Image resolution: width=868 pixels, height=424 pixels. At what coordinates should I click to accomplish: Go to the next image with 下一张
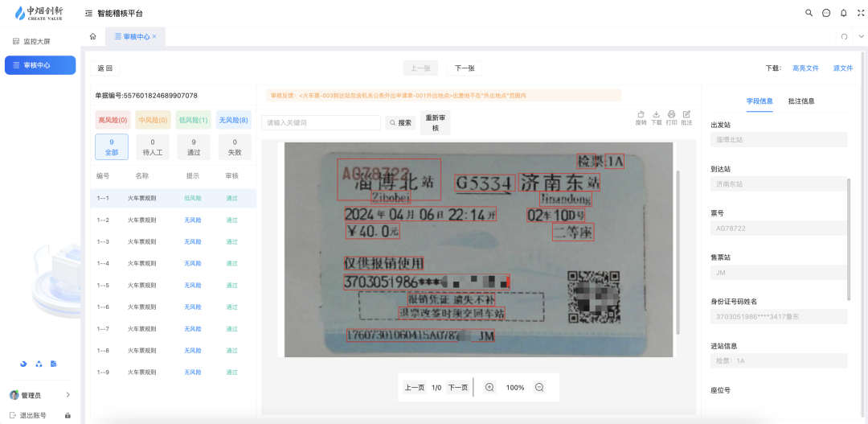465,68
